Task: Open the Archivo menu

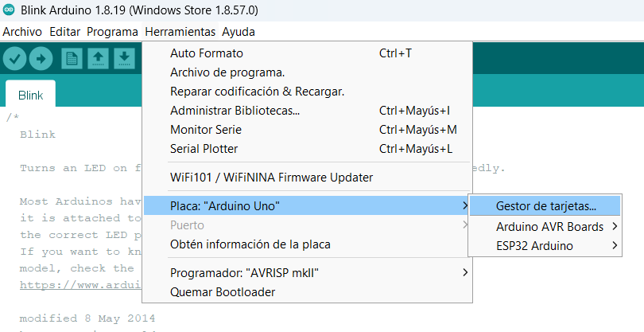Action: [22, 32]
